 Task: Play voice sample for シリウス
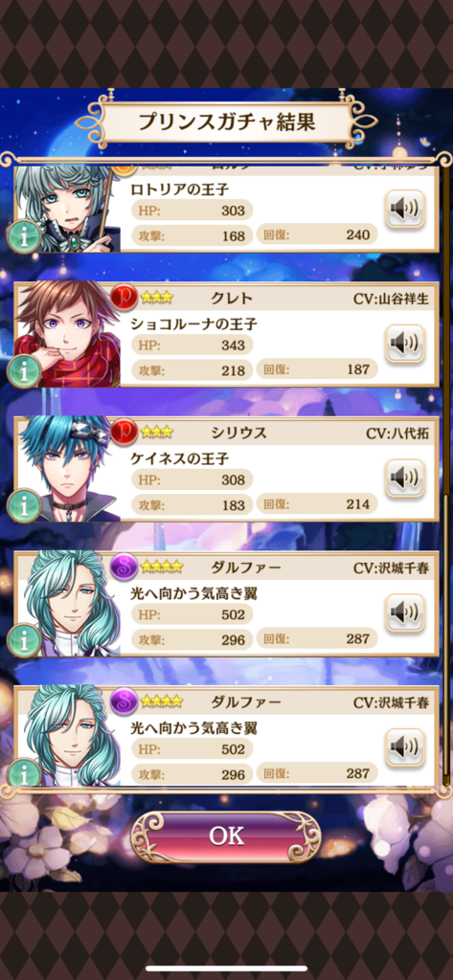(x=405, y=479)
